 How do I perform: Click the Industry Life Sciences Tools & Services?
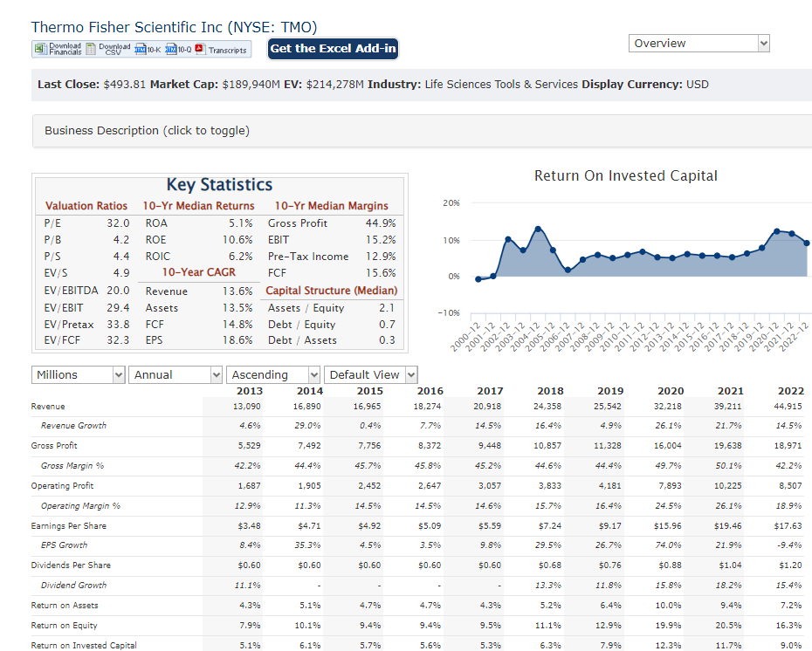tap(501, 85)
